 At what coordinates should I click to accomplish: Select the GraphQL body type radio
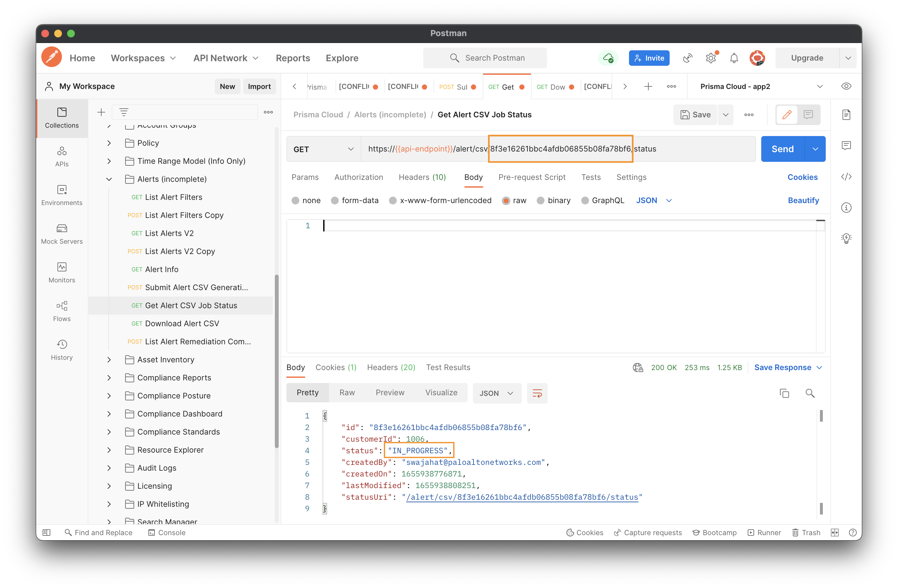pos(585,201)
